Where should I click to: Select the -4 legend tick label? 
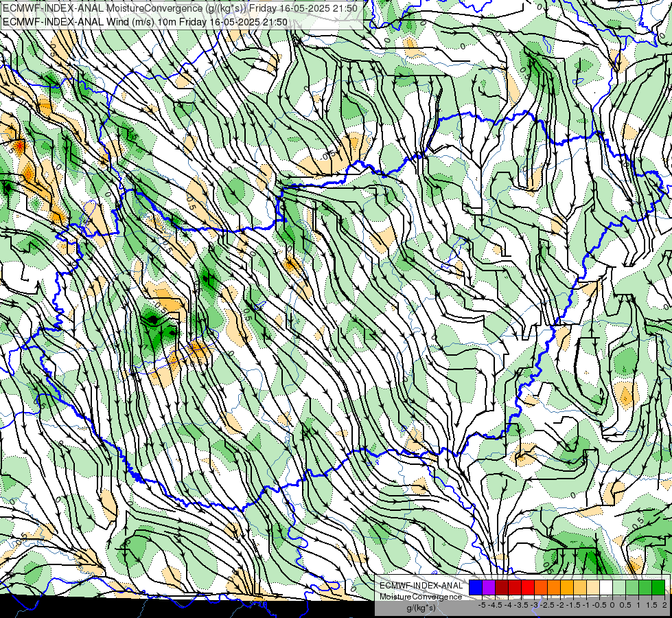point(508,605)
